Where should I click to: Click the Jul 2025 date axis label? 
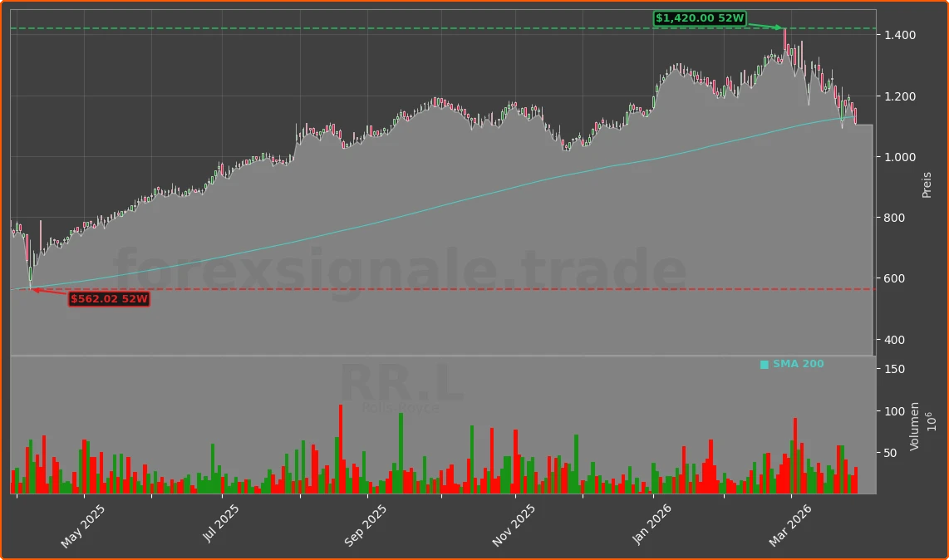(220, 523)
